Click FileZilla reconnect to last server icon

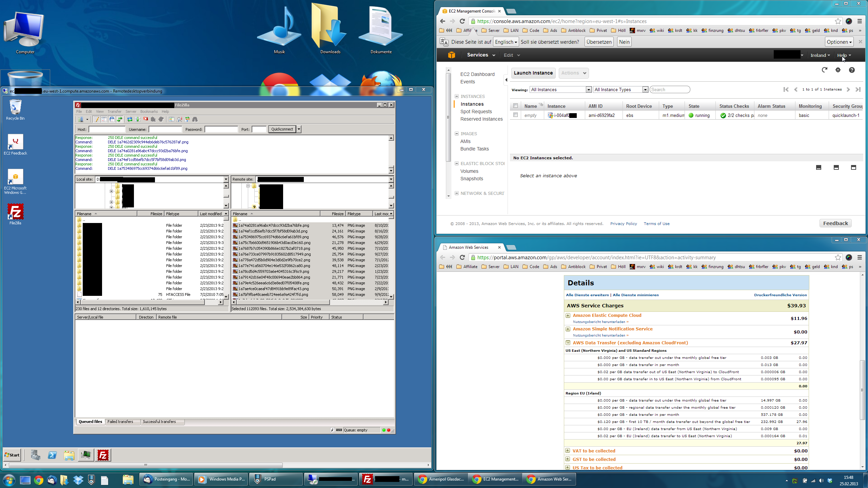point(161,119)
